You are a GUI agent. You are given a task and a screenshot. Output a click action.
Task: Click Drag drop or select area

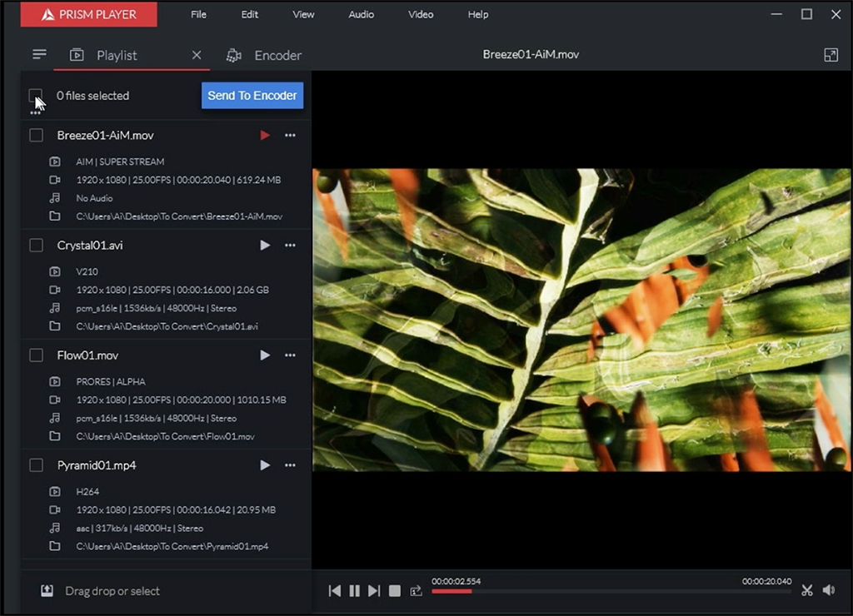[112, 591]
